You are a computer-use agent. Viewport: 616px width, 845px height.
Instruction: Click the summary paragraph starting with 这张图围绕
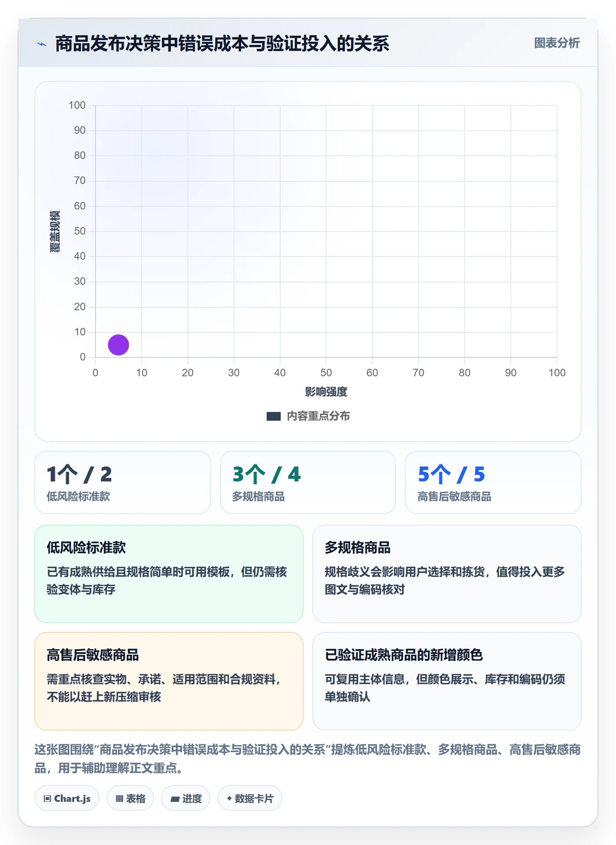click(x=308, y=758)
